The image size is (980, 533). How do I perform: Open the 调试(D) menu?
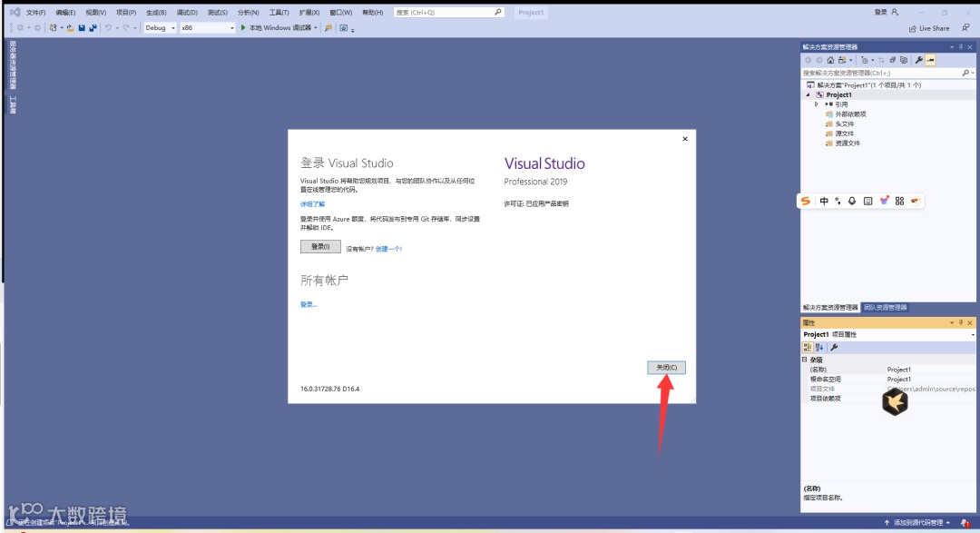[187, 13]
